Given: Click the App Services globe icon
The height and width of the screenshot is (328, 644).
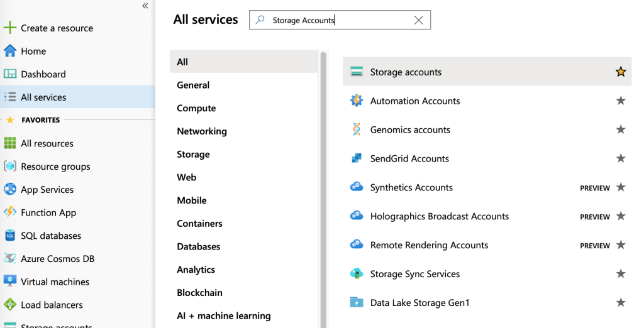Looking at the screenshot, I should (x=10, y=189).
